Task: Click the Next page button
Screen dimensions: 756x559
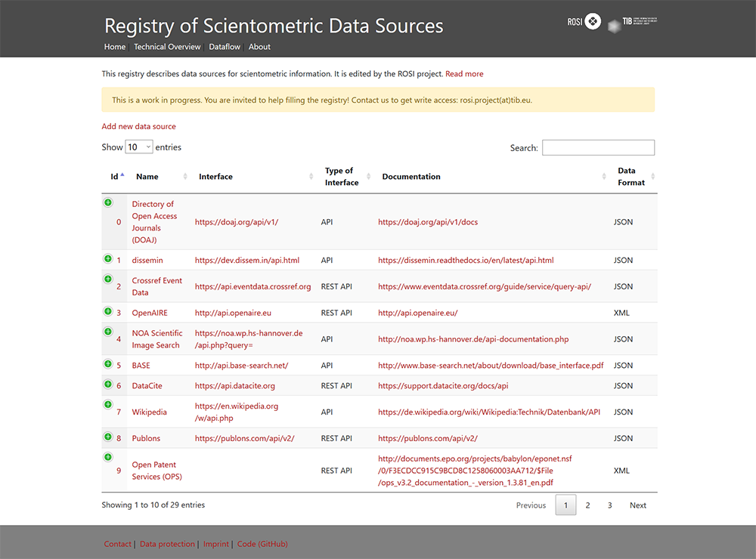Action: (x=638, y=505)
